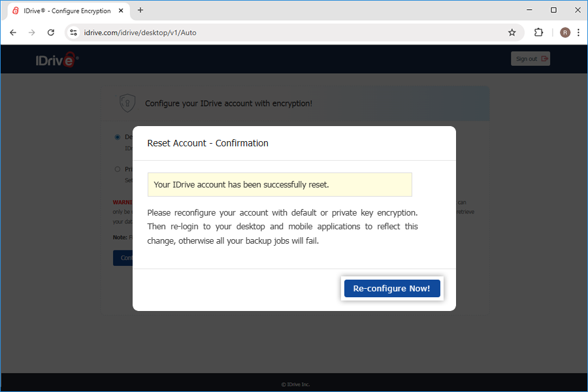Close the Chrome browser window
The height and width of the screenshot is (392, 588).
click(x=578, y=10)
